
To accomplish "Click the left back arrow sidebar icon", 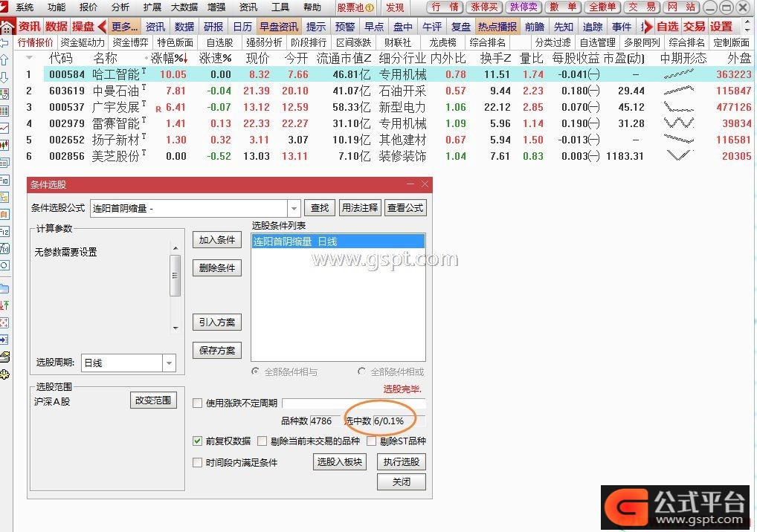I will tap(4, 43).
